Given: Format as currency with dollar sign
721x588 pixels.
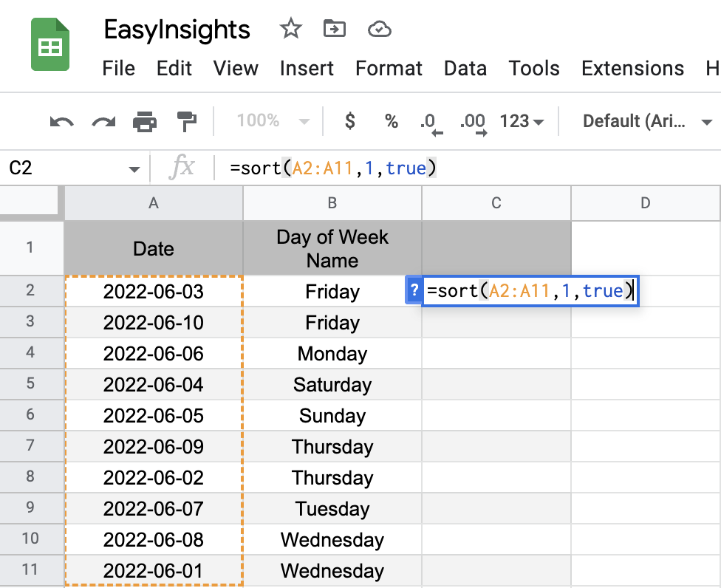Looking at the screenshot, I should click(350, 121).
